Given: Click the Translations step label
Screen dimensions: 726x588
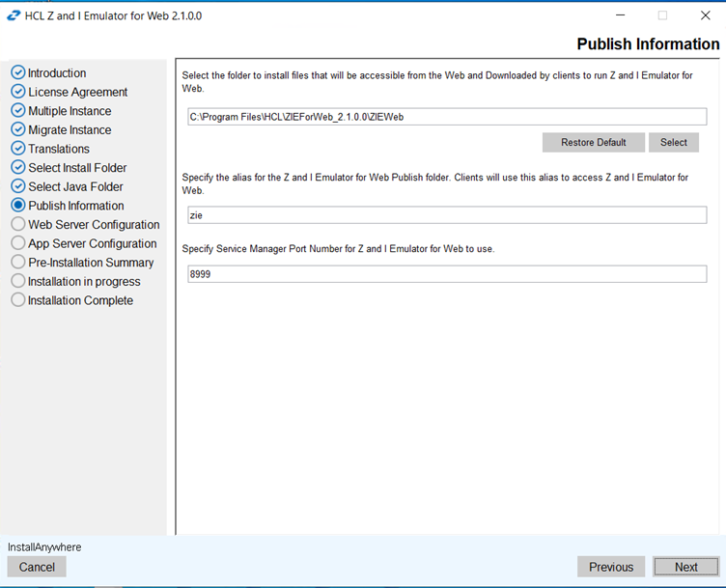Looking at the screenshot, I should click(x=59, y=149).
